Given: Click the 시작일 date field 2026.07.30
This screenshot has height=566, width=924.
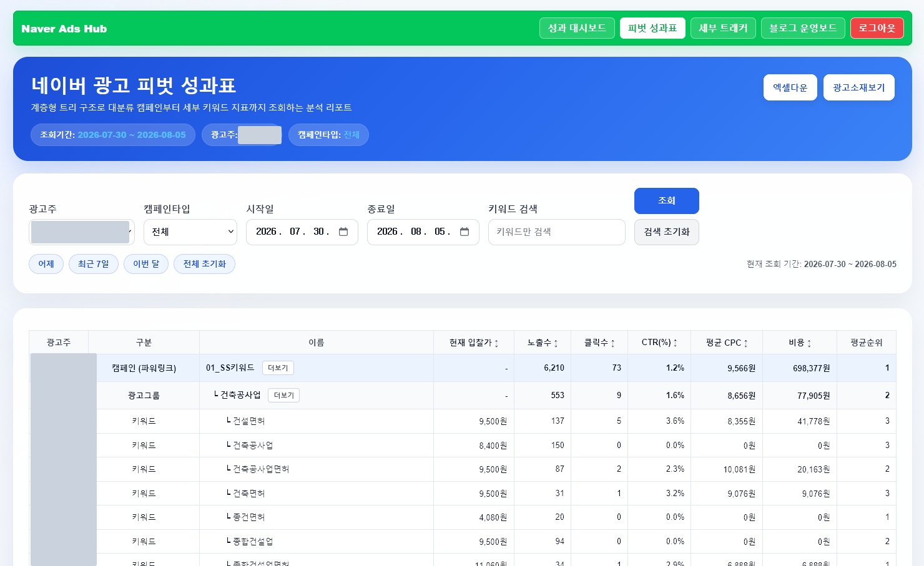Looking at the screenshot, I should click(x=302, y=232).
